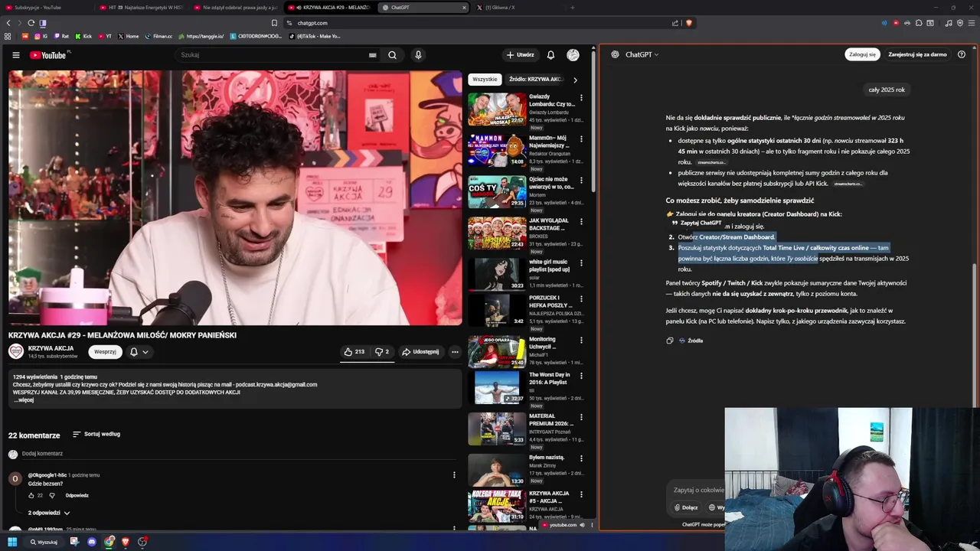The image size is (980, 551).
Task: Open KRZYWA AKCJA channel avatar
Action: 16,352
